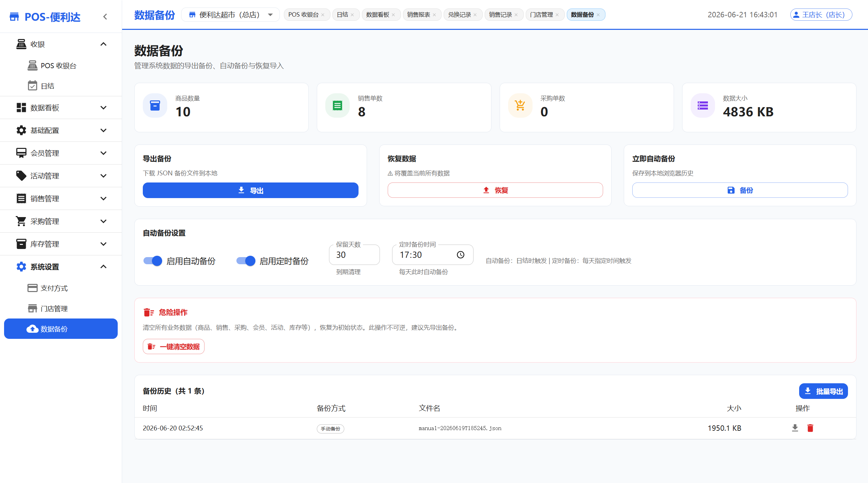The width and height of the screenshot is (868, 483).
Task: Open 支付方式 in the sidebar
Action: [61, 288]
